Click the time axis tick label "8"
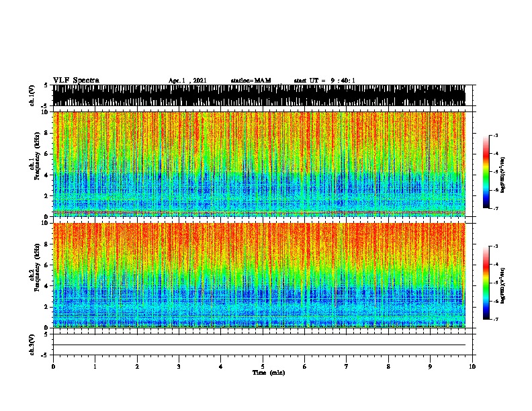Image resolution: width=532 pixels, height=411 pixels. [388, 366]
